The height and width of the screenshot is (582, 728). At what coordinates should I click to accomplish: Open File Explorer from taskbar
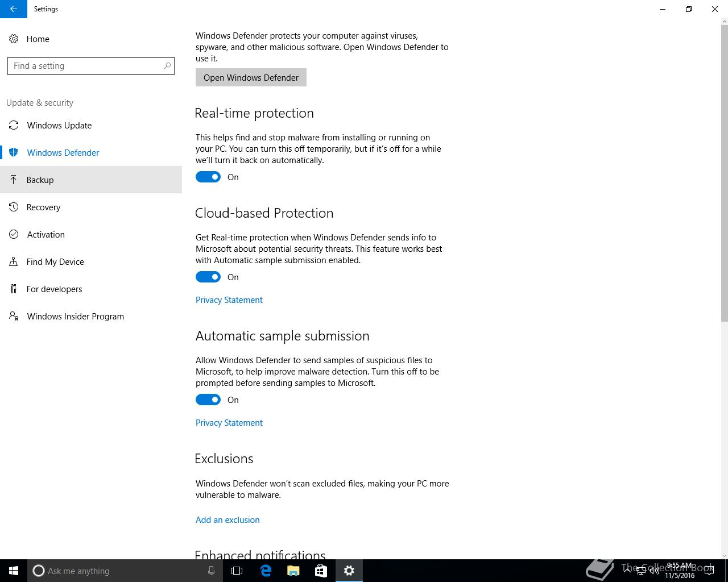coord(293,571)
